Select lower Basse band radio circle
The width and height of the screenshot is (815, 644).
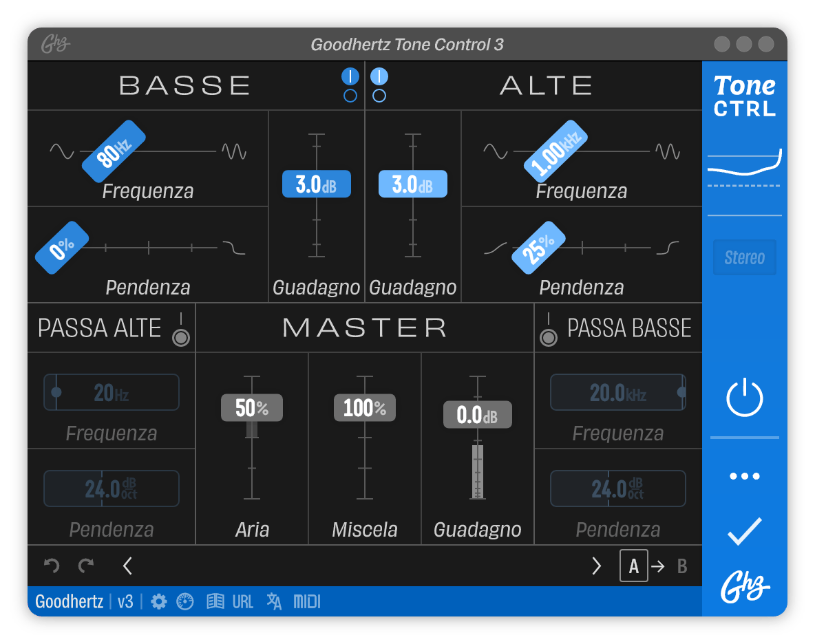(x=350, y=96)
